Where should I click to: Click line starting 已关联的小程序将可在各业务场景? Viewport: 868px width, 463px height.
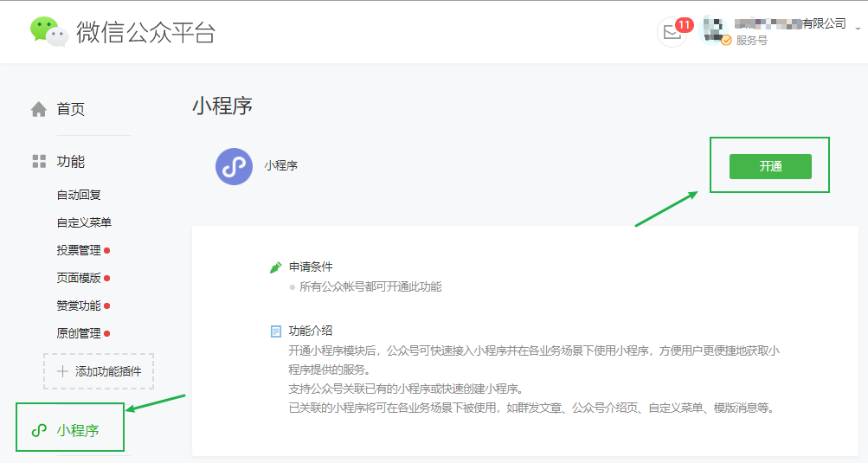[x=532, y=408]
